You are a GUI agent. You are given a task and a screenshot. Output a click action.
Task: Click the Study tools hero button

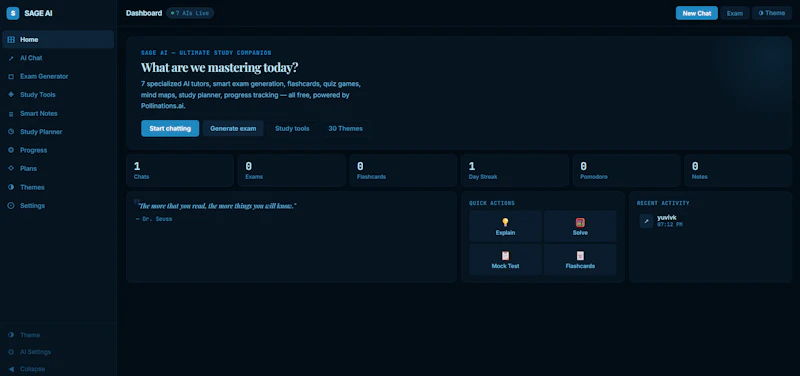click(x=292, y=129)
